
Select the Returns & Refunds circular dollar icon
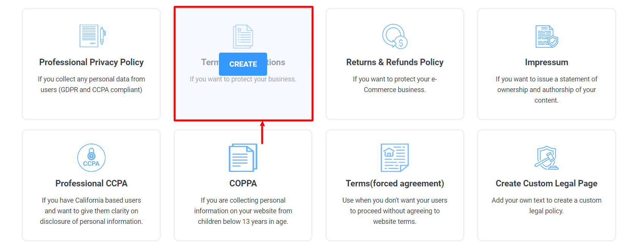pyautogui.click(x=394, y=36)
